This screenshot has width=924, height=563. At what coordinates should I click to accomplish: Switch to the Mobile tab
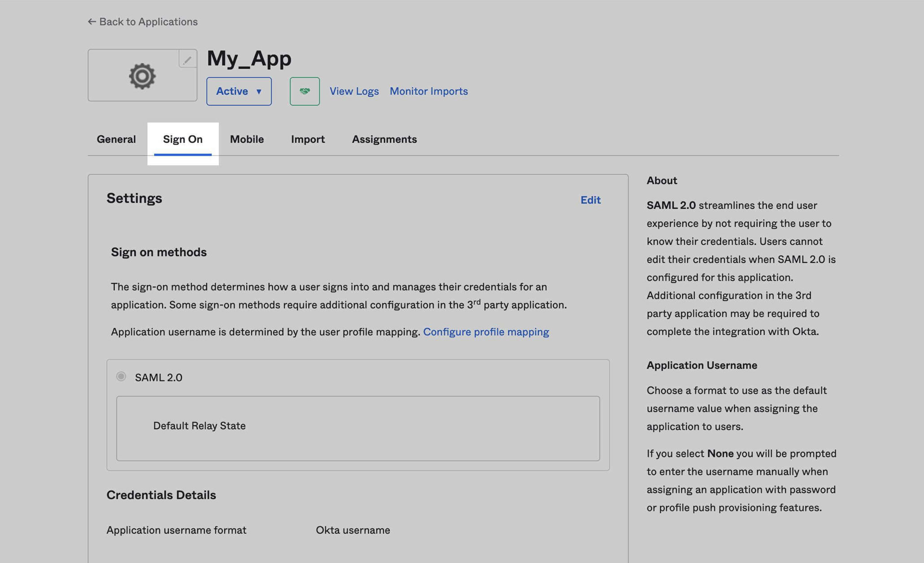tap(247, 139)
